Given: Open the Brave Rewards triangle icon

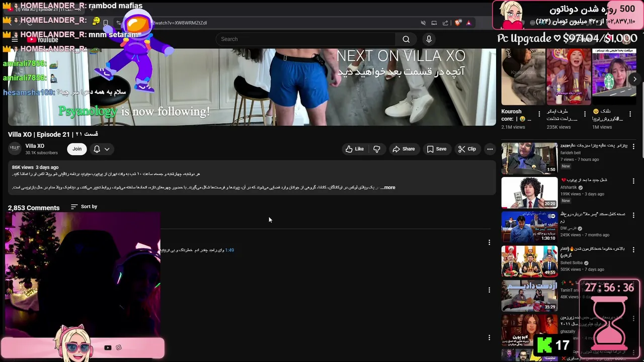Looking at the screenshot, I should (x=468, y=23).
